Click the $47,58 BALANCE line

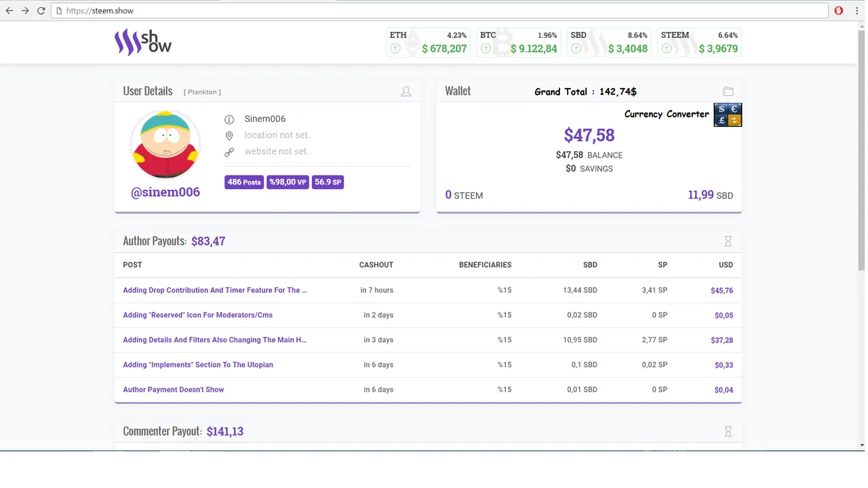pos(589,155)
